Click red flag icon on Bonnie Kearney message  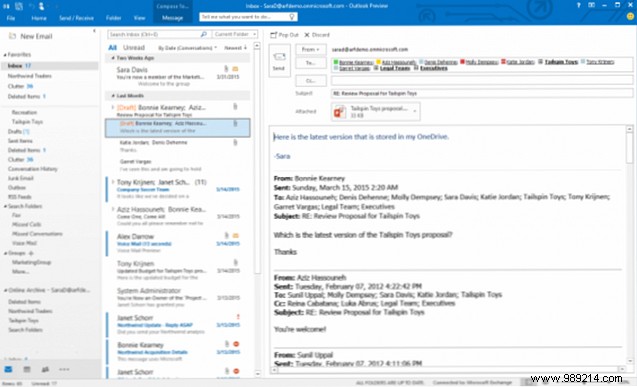pos(236,344)
